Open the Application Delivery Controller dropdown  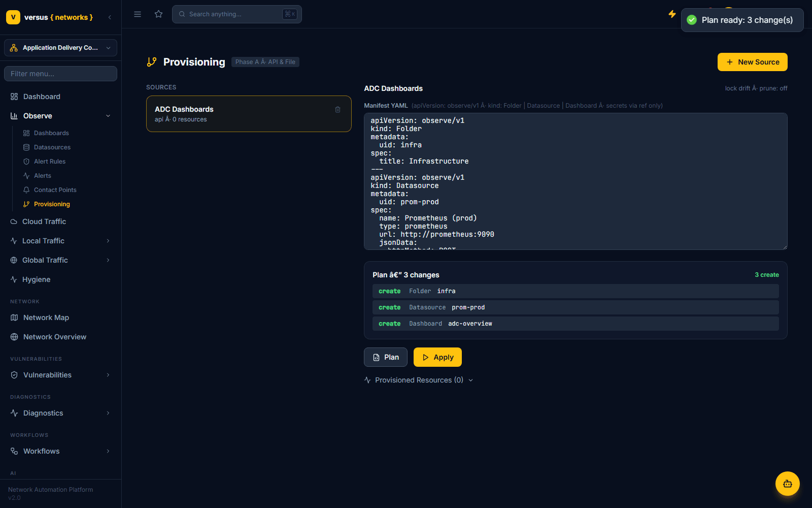[61, 48]
